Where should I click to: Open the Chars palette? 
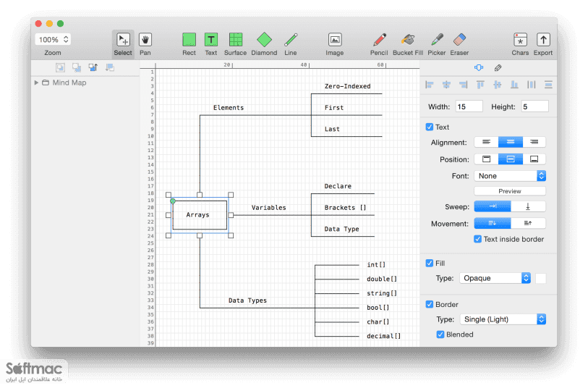pyautogui.click(x=520, y=44)
